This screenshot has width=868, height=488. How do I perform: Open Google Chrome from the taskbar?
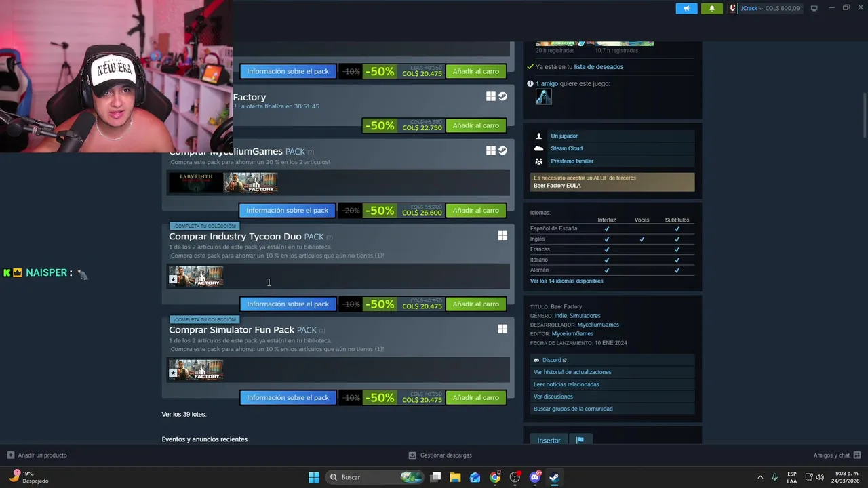[495, 477]
